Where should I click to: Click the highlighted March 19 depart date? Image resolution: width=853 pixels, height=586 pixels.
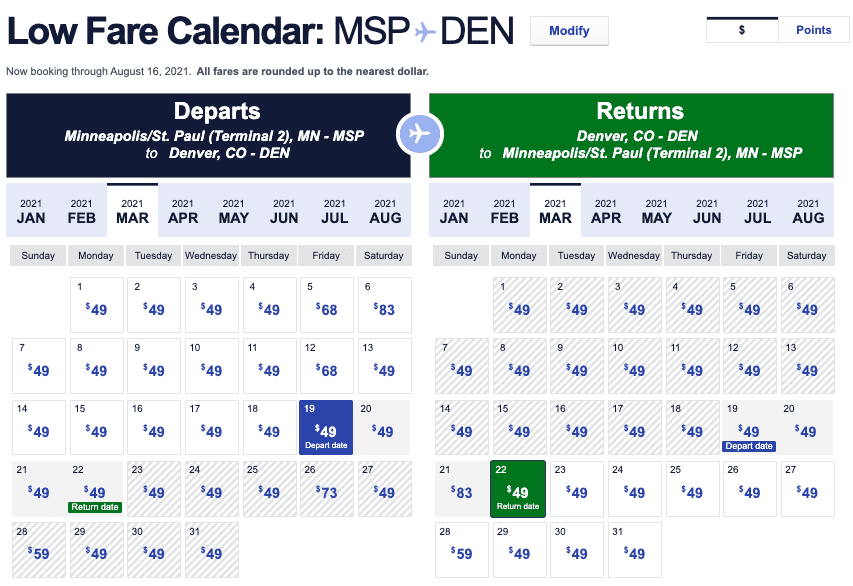coord(326,427)
